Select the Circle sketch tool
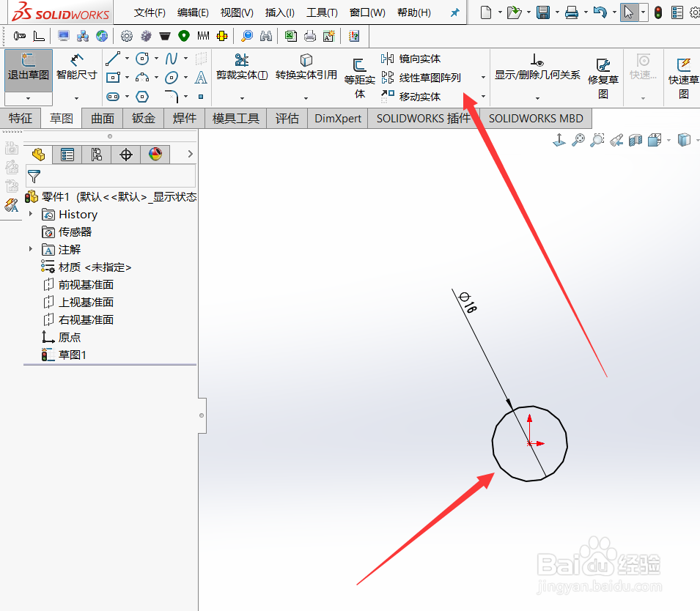This screenshot has height=611, width=700. point(141,59)
